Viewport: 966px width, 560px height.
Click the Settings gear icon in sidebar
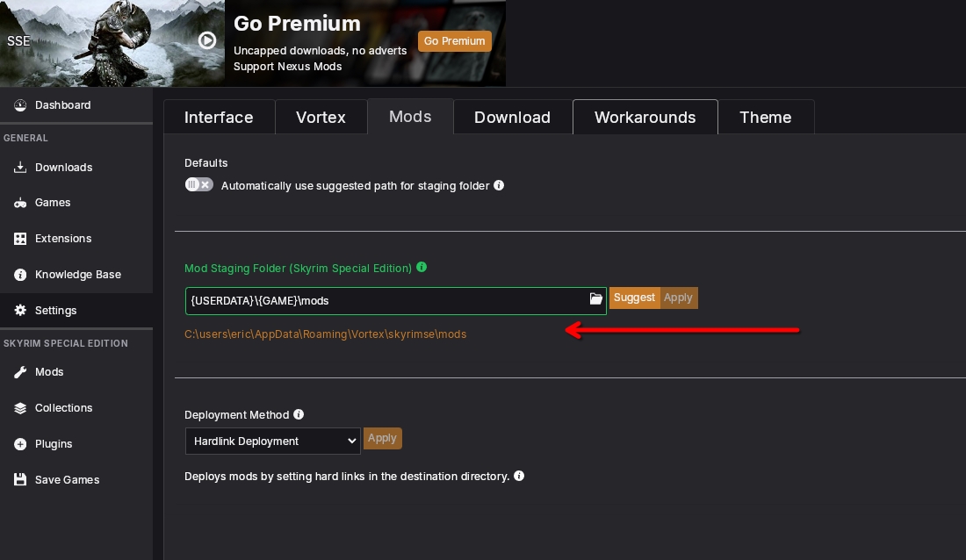(x=20, y=311)
